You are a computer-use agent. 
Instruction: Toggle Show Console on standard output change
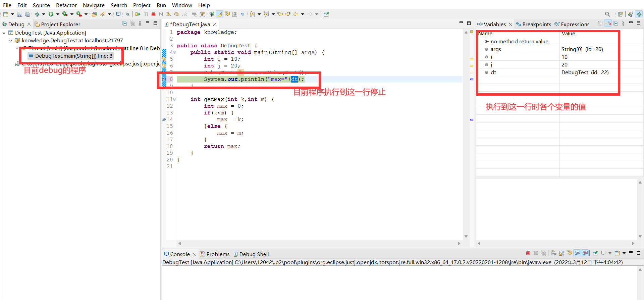(x=577, y=253)
